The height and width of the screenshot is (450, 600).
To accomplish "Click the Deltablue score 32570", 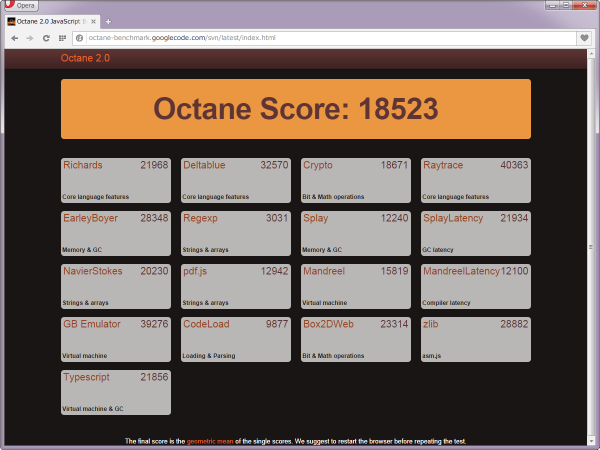I will tap(274, 165).
